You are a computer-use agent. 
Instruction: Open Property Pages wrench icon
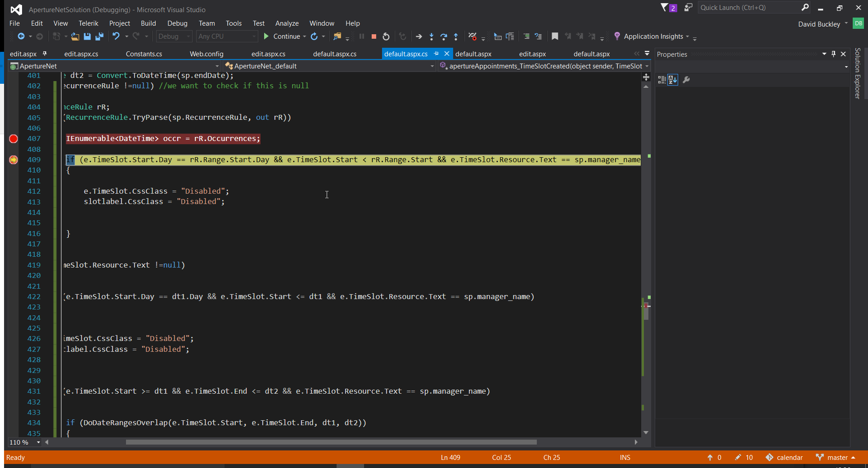pos(686,80)
